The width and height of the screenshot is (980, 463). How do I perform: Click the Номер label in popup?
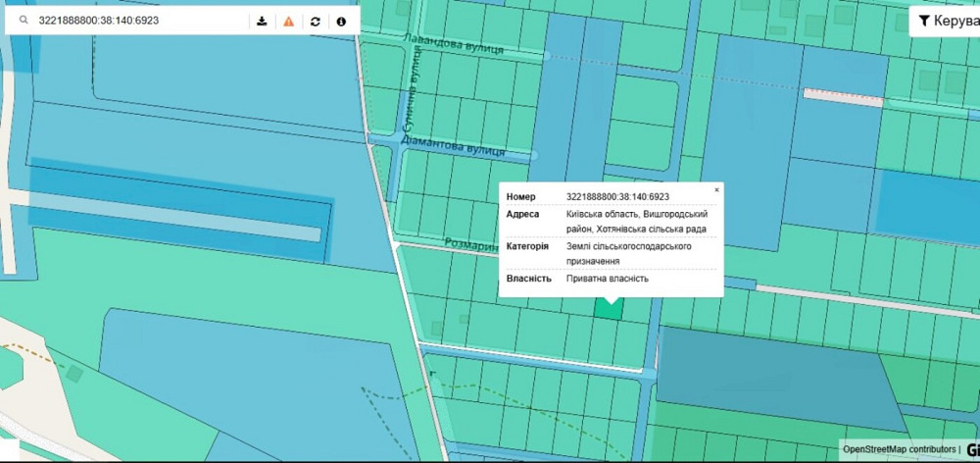pos(521,197)
